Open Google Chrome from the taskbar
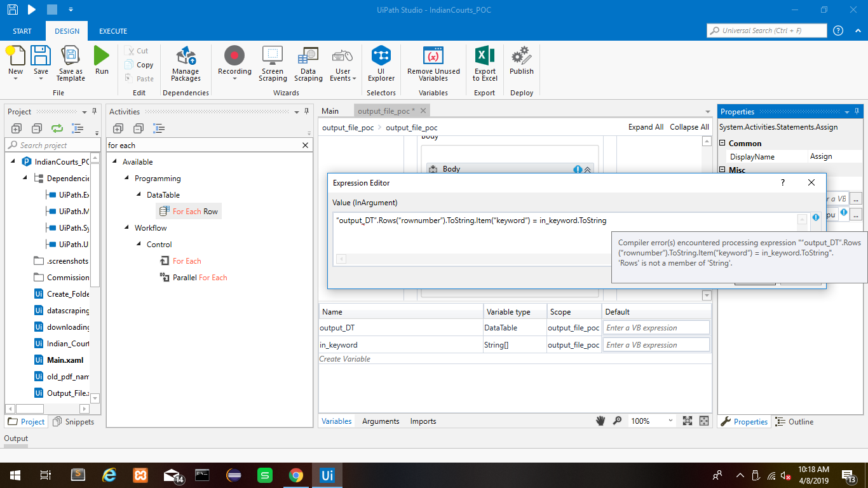This screenshot has height=488, width=868. [295, 475]
